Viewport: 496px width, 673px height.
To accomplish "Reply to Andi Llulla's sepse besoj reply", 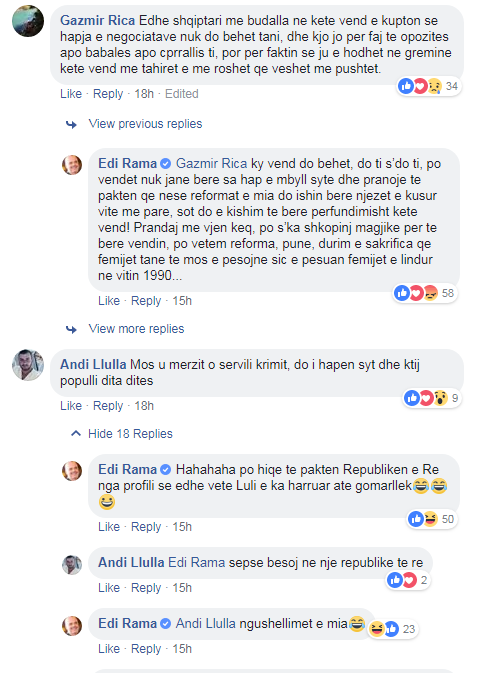I will pyautogui.click(x=146, y=588).
